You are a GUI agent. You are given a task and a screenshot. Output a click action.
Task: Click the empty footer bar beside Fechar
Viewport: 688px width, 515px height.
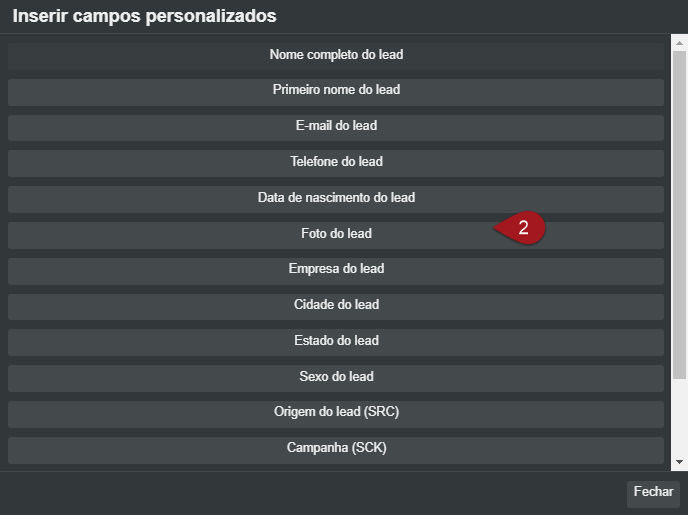pyautogui.click(x=300, y=492)
